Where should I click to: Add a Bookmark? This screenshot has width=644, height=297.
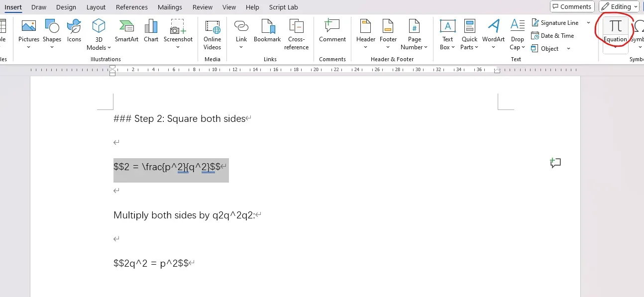point(267,31)
